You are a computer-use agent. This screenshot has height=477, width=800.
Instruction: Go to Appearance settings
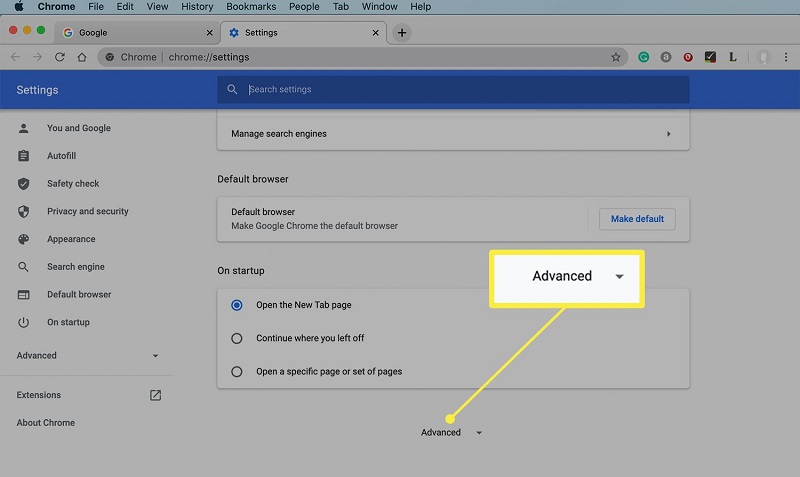click(x=71, y=239)
